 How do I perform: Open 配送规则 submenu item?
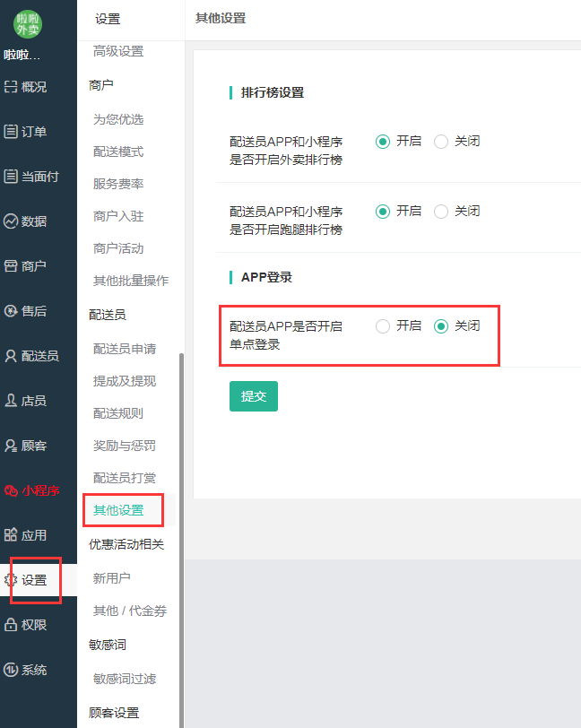point(118,413)
